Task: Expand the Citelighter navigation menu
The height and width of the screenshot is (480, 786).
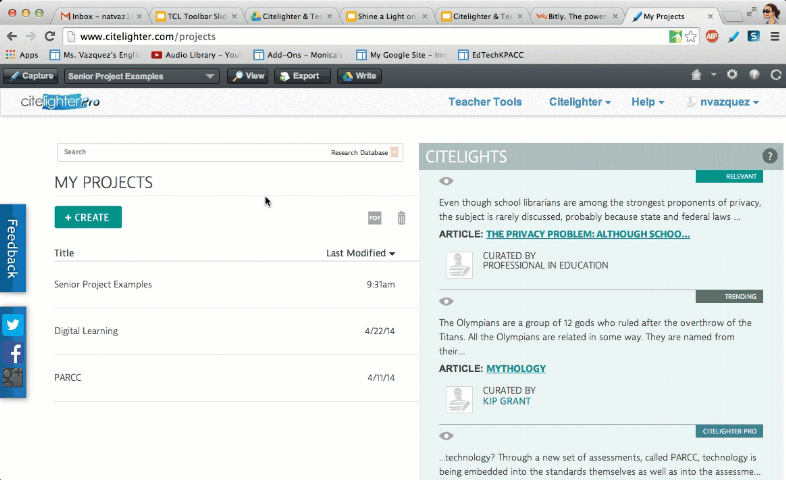Action: [579, 102]
